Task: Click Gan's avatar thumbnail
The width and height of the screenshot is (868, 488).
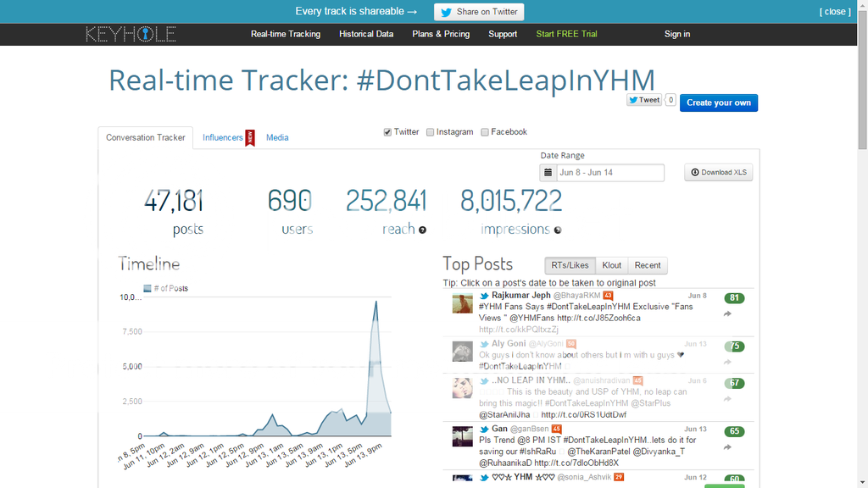Action: (462, 436)
